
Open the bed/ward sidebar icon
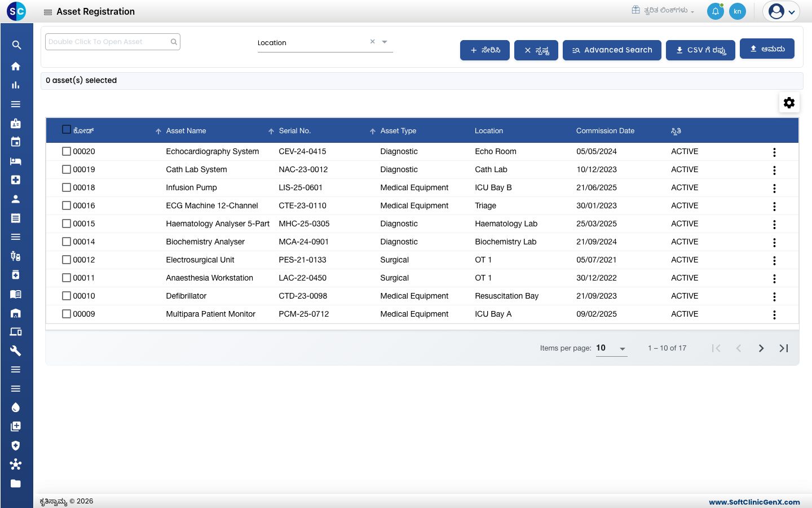(16, 161)
